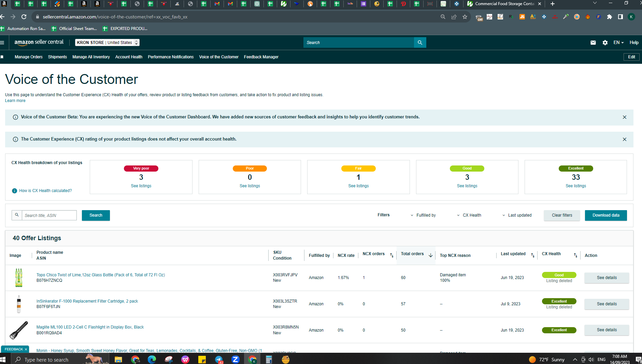Click Download data button
This screenshot has height=364, width=642.
[606, 215]
